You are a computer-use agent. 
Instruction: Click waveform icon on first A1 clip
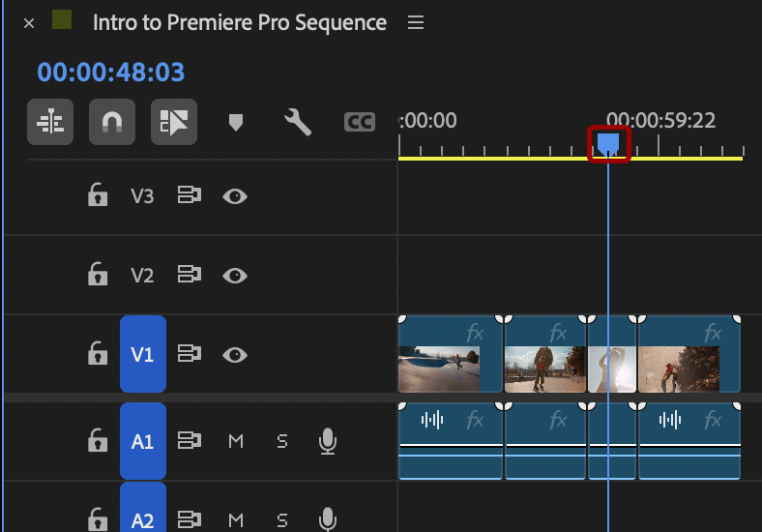point(432,420)
